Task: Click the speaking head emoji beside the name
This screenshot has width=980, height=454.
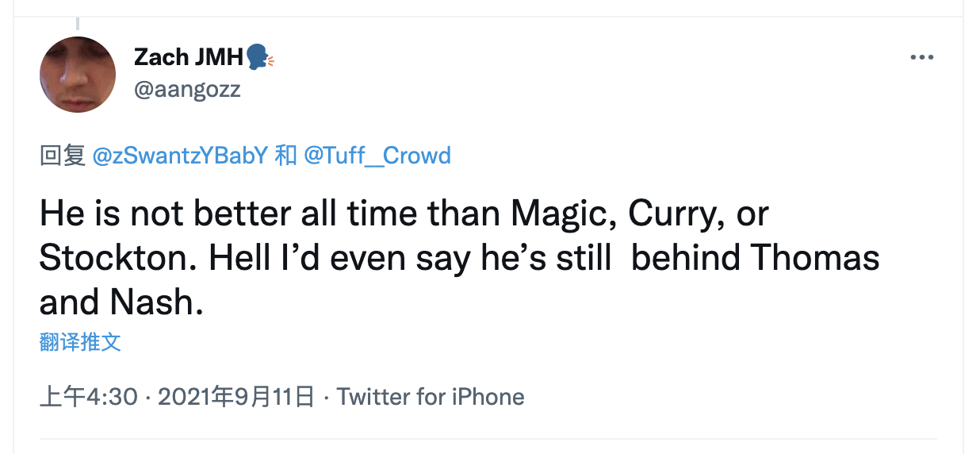Action: click(258, 57)
